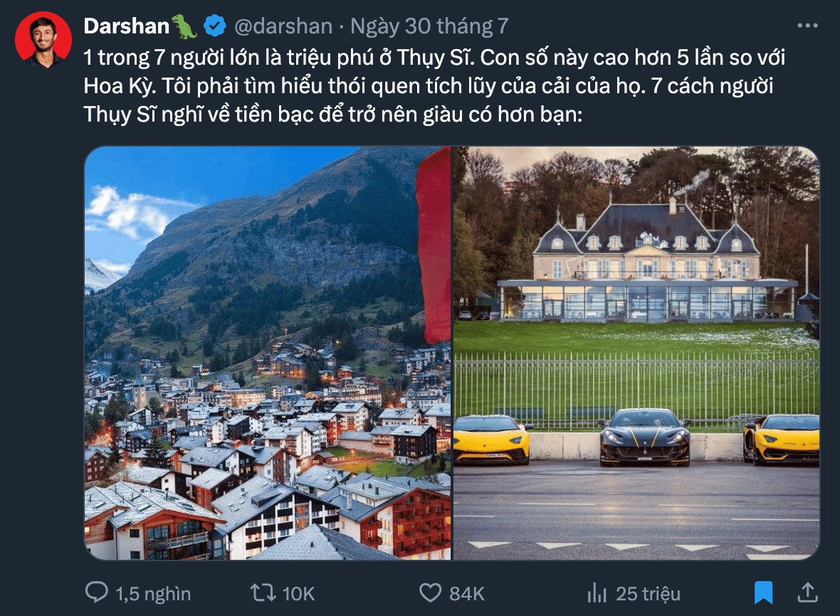Open the mansion with supercars photo

[x=636, y=354]
